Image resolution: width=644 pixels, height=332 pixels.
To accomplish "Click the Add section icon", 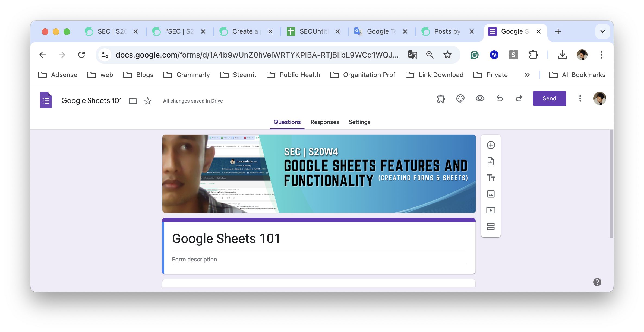I will (491, 226).
